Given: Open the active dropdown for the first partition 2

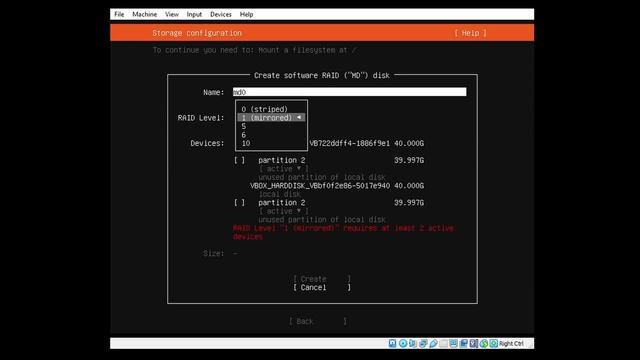Looking at the screenshot, I should [x=284, y=169].
